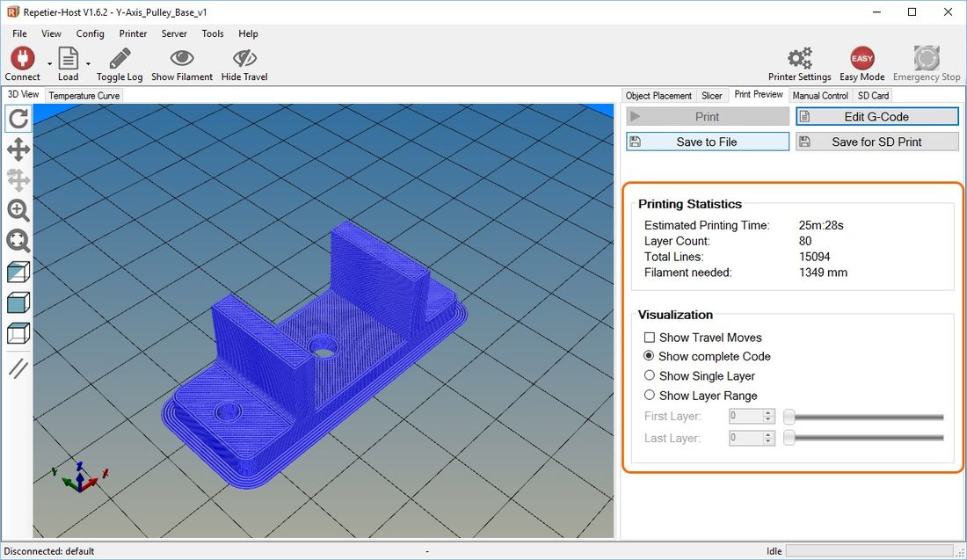This screenshot has height=560, width=967.
Task: Expand the Load dropdown arrow
Action: (88, 63)
